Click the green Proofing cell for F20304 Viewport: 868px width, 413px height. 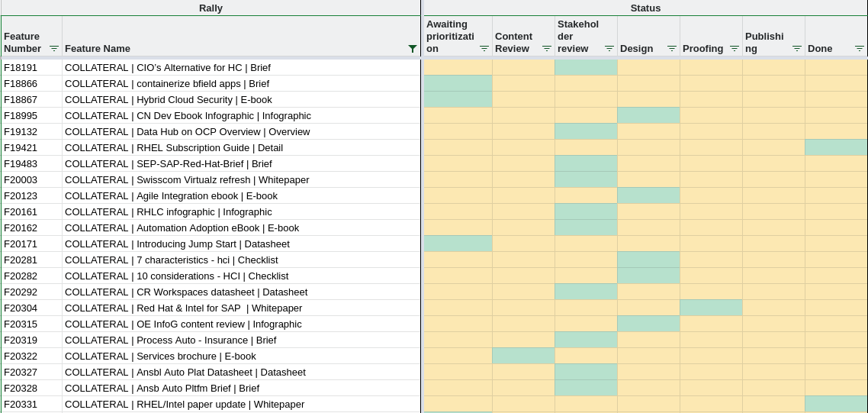[711, 308]
